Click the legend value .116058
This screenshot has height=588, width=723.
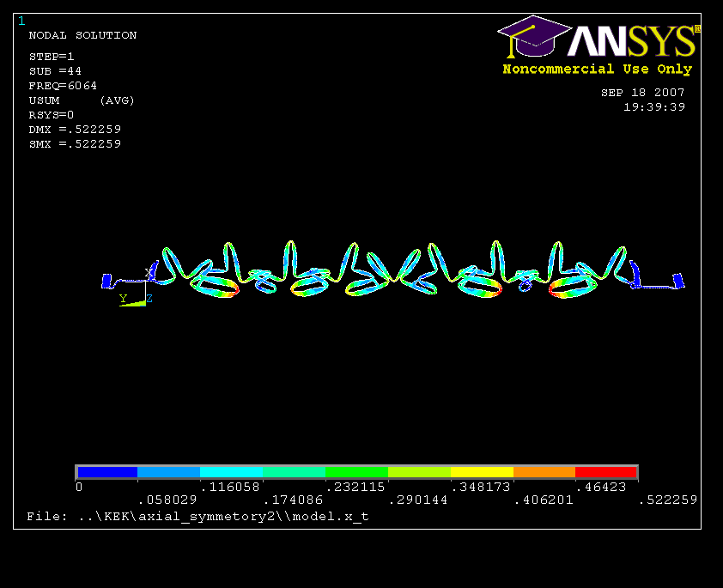pyautogui.click(x=230, y=487)
